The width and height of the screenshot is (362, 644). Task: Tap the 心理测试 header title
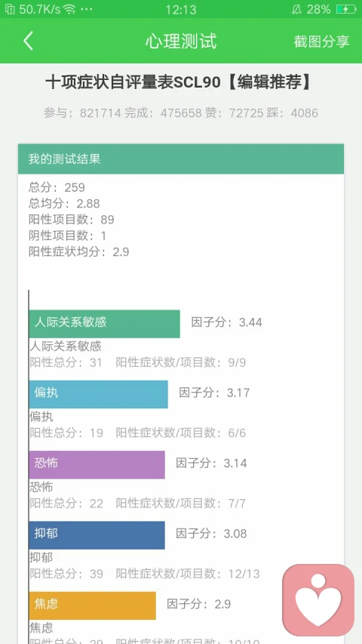[x=180, y=41]
